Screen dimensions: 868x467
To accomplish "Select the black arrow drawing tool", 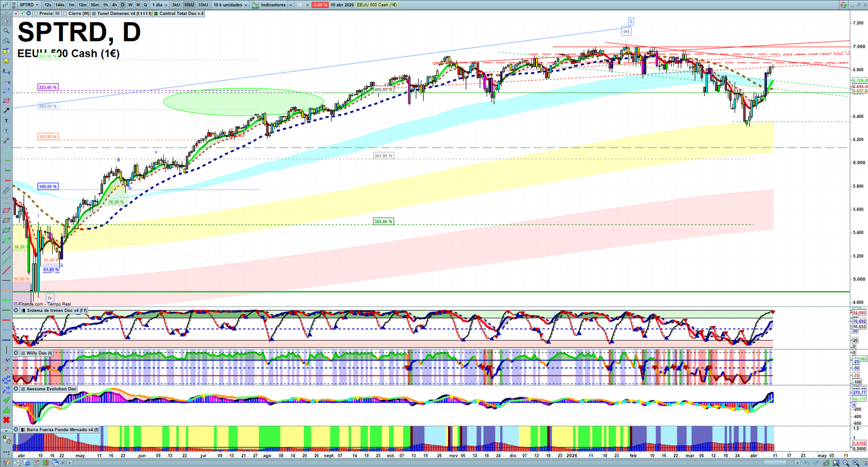I will (6, 111).
